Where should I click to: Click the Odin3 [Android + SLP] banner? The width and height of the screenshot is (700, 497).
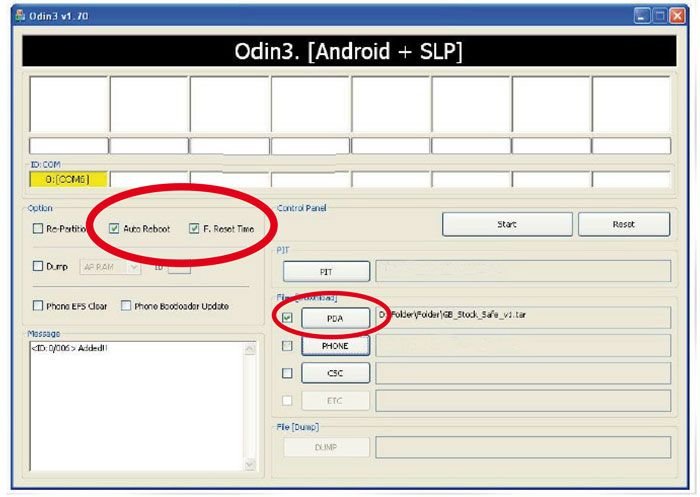(349, 51)
